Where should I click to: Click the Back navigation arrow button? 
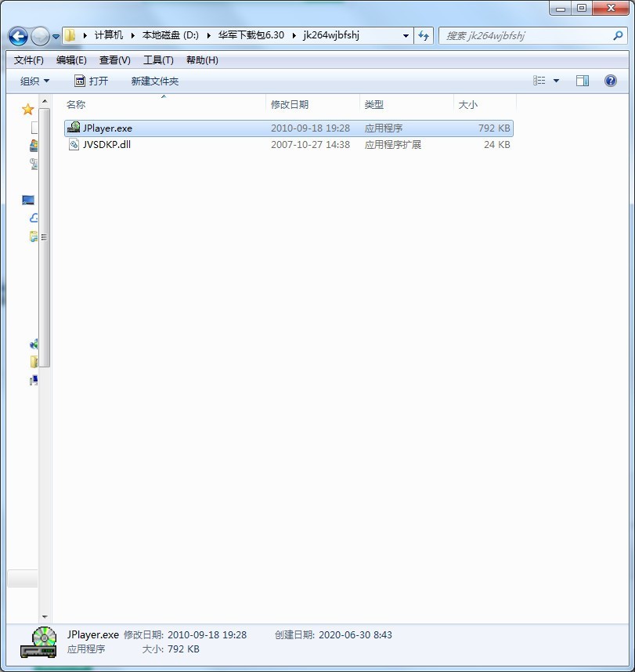[x=18, y=36]
